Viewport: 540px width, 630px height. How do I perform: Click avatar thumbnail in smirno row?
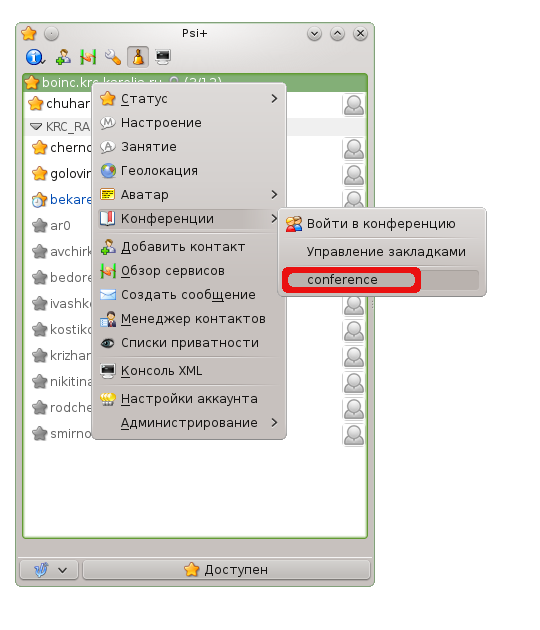354,435
